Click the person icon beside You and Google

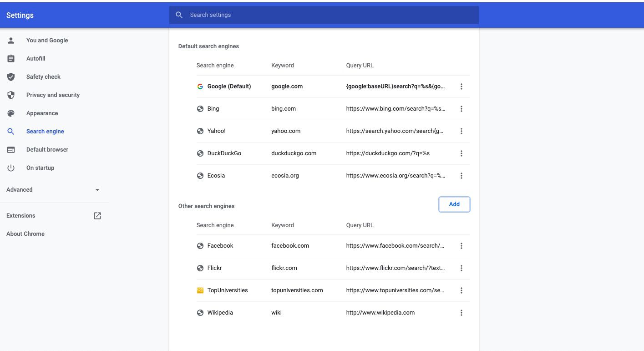click(x=11, y=41)
